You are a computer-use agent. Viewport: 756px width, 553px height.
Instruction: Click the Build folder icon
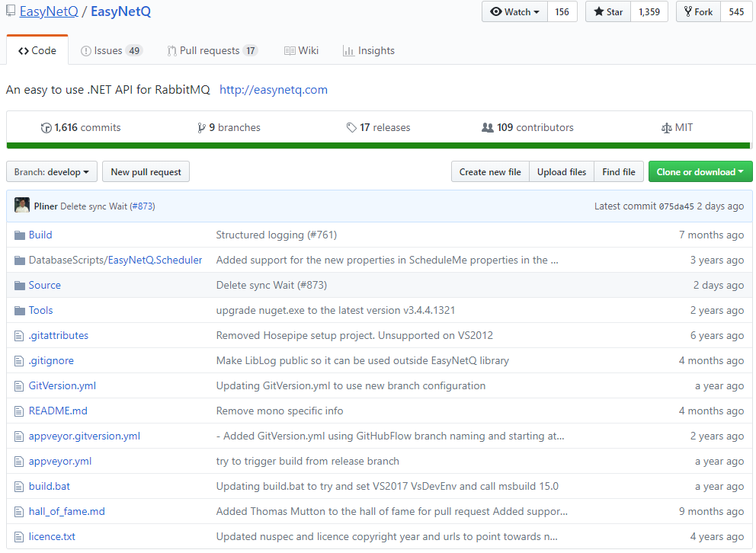coord(20,235)
